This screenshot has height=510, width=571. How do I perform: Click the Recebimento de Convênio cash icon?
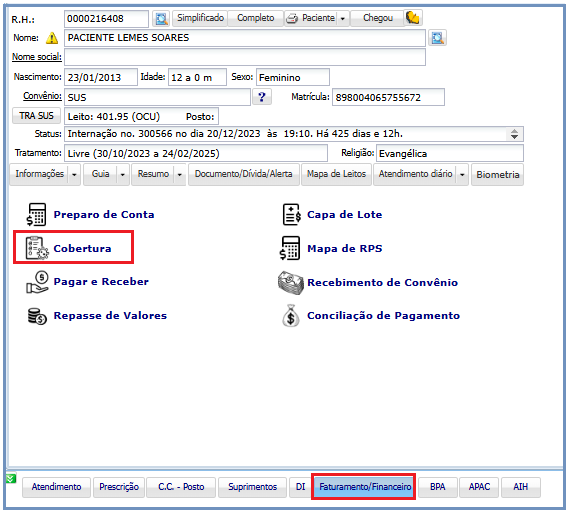pyautogui.click(x=291, y=283)
